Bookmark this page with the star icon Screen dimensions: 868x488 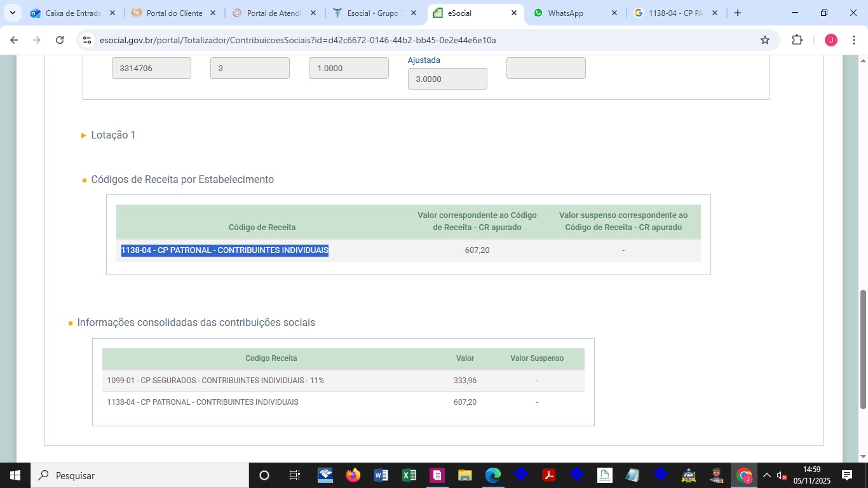coord(765,40)
